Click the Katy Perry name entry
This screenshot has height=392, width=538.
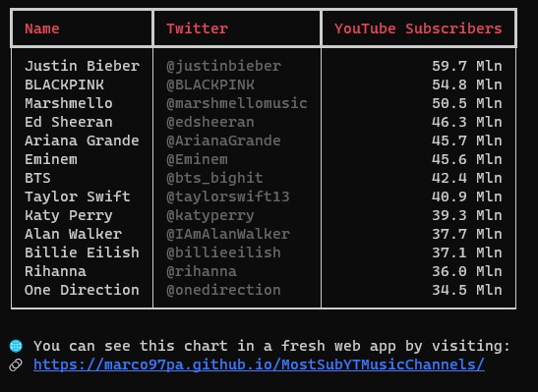pyautogui.click(x=69, y=215)
